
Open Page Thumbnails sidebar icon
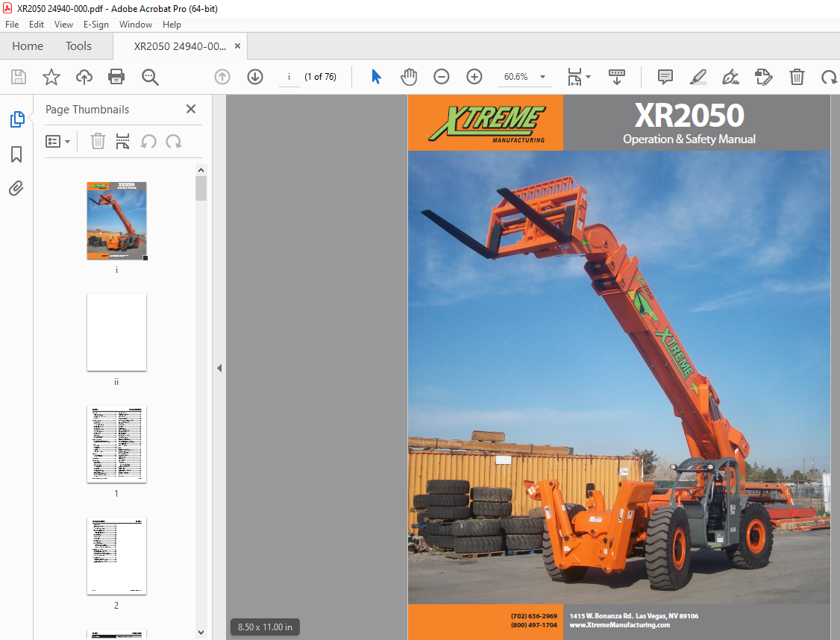pos(17,119)
